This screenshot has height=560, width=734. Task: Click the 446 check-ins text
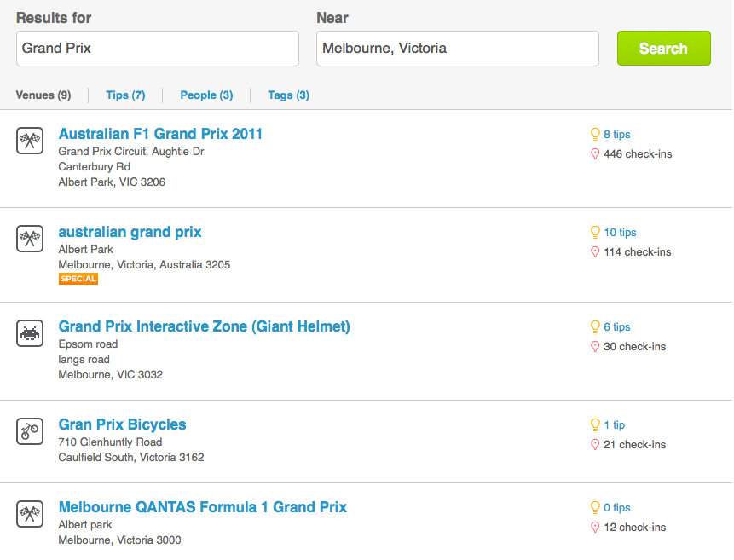(638, 154)
